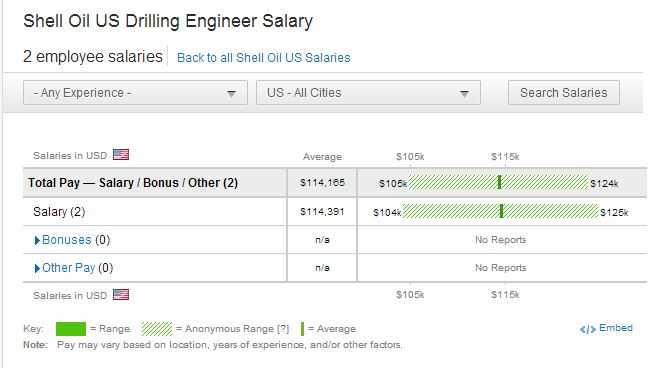
Task: Click the Embed link
Action: (x=616, y=328)
